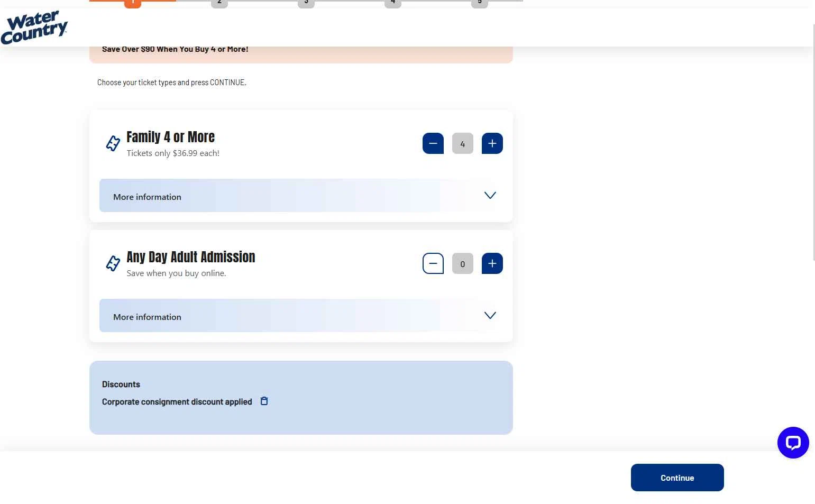This screenshot has height=504, width=815.
Task: Select the Any Day Adult Admission quantity field
Action: pos(462,263)
